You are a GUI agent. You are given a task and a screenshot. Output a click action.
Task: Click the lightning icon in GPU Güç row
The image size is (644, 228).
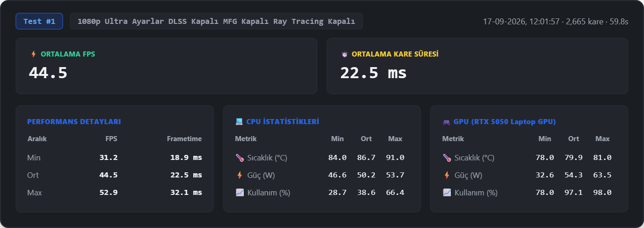447,175
